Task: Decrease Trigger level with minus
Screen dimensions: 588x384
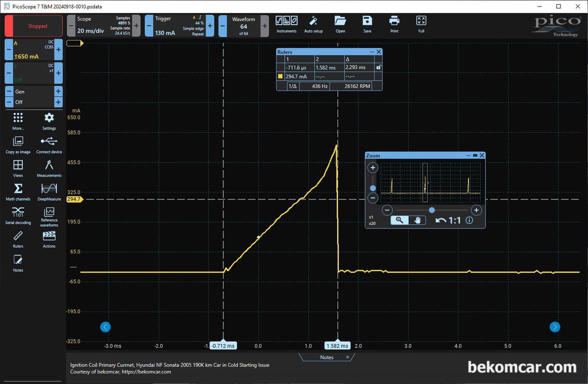Action: point(149,26)
